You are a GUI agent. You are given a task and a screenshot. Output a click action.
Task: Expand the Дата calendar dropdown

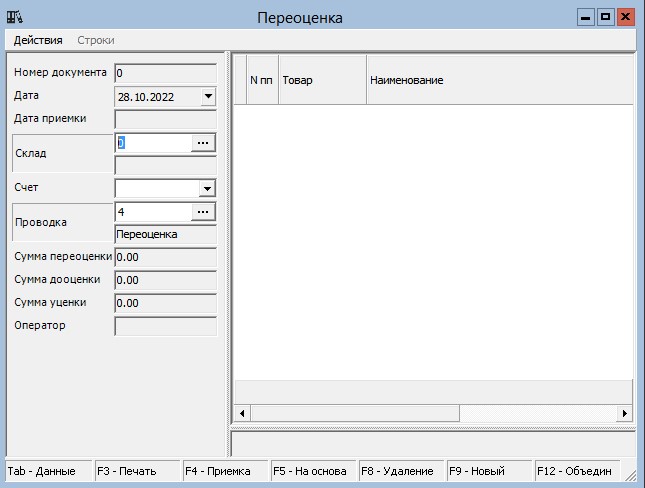(207, 97)
